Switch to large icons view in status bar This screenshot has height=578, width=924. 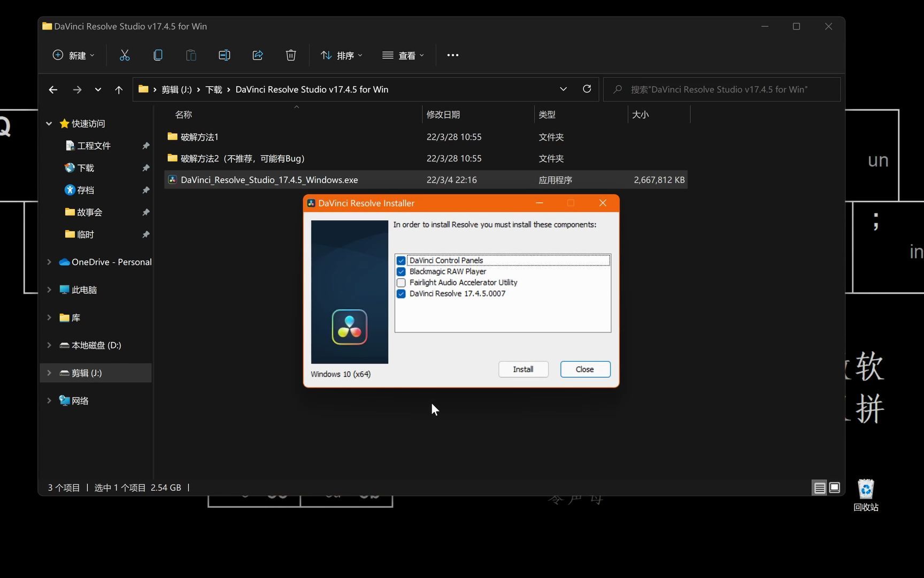834,488
